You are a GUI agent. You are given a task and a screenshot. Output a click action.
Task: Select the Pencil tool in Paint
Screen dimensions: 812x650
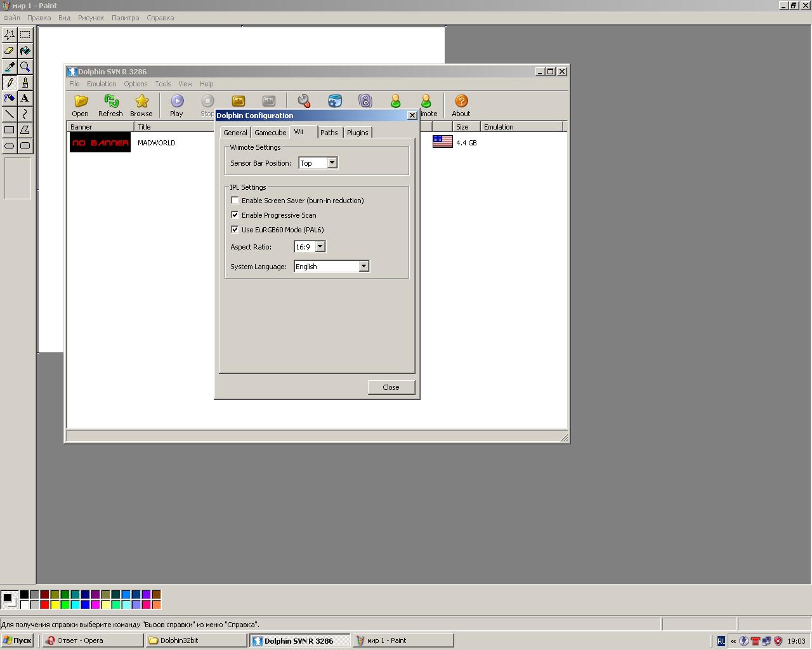coord(10,82)
